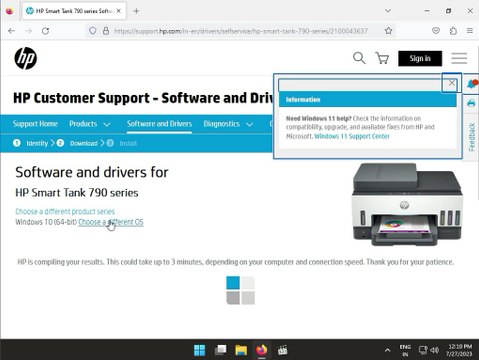This screenshot has width=479, height=360.
Task: Click the site security padlock icon
Action: [x=106, y=31]
